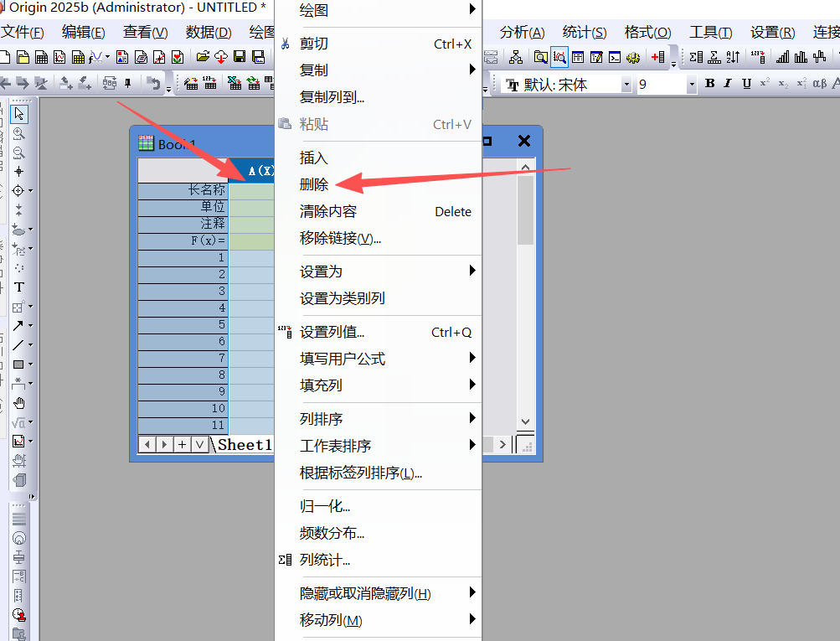
Task: Select the Arrow drawing tool
Action: click(x=18, y=325)
